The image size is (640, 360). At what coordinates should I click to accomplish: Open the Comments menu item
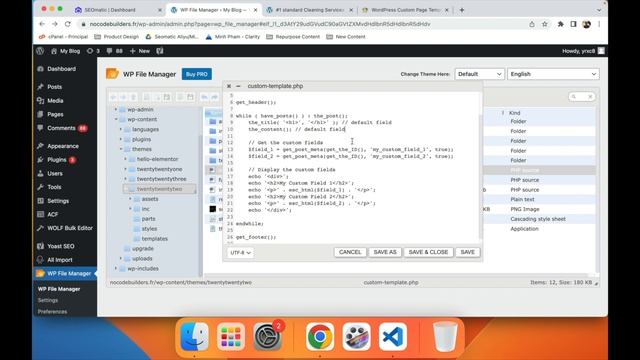[61, 128]
